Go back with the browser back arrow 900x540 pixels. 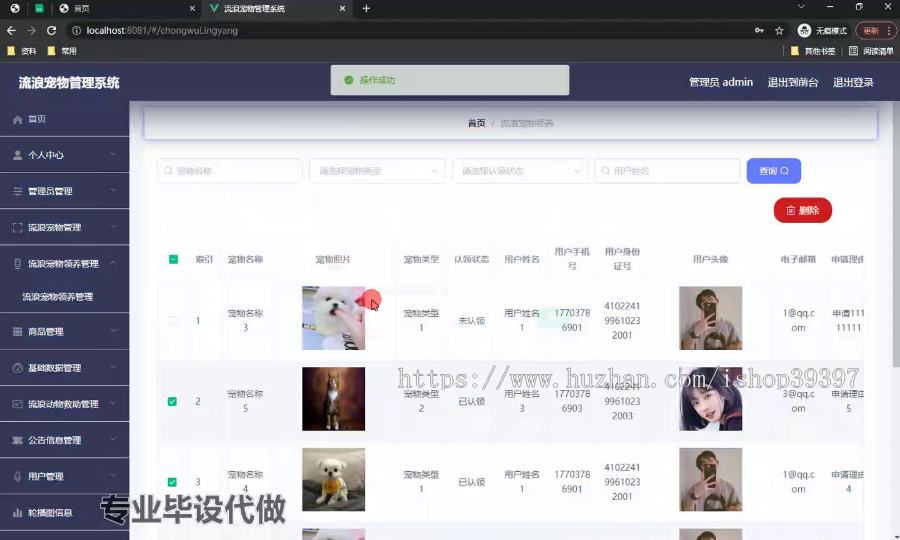(11, 30)
